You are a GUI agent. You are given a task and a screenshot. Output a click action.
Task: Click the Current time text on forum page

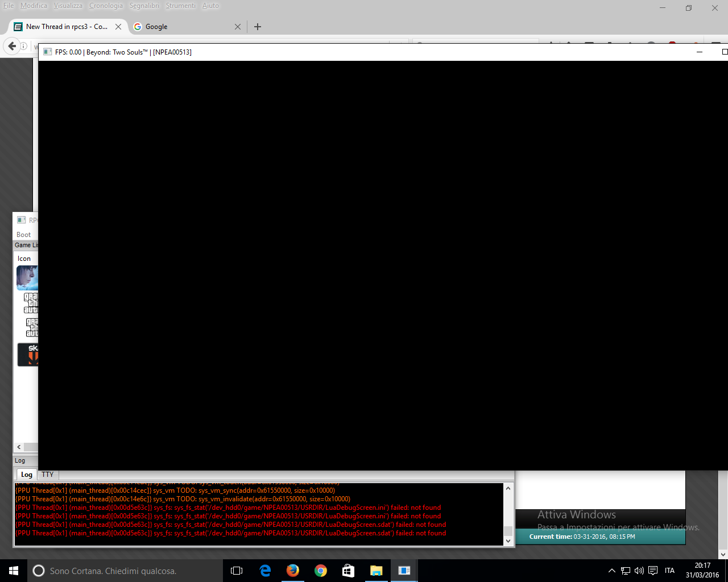582,537
